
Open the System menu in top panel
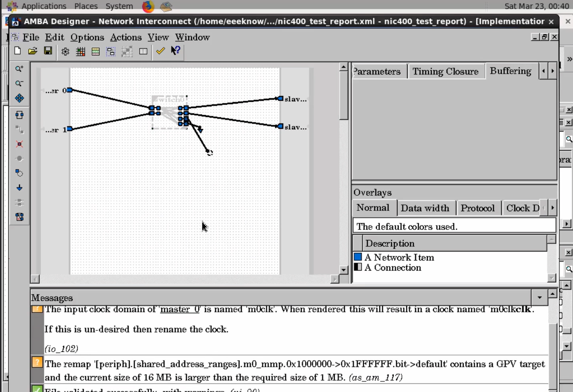[119, 6]
